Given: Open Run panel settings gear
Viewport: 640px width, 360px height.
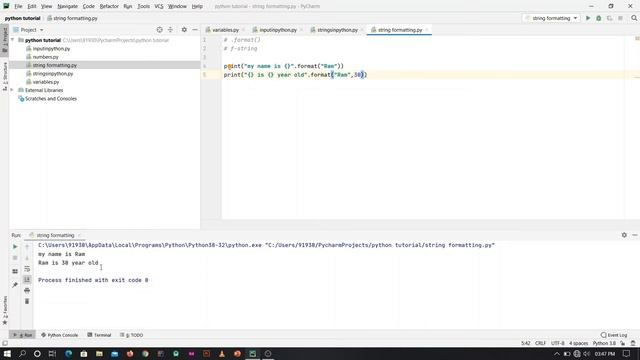Looking at the screenshot, I should click(x=624, y=235).
